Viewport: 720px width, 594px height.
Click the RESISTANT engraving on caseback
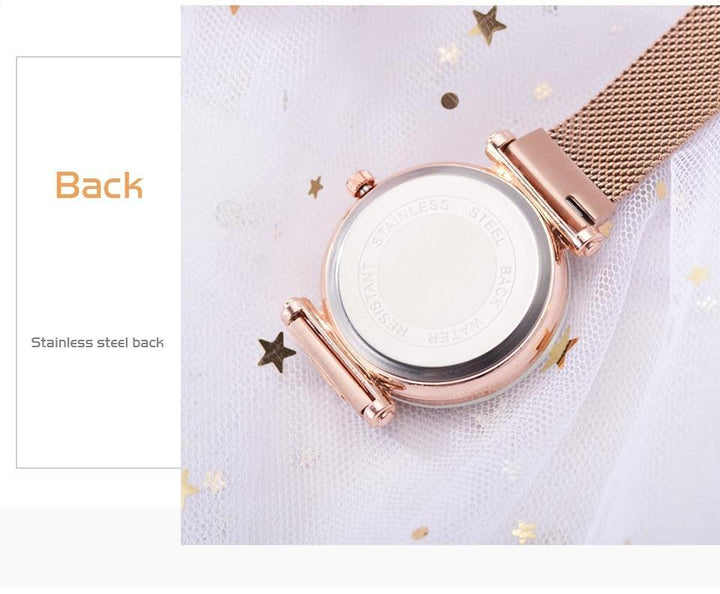coord(378,301)
